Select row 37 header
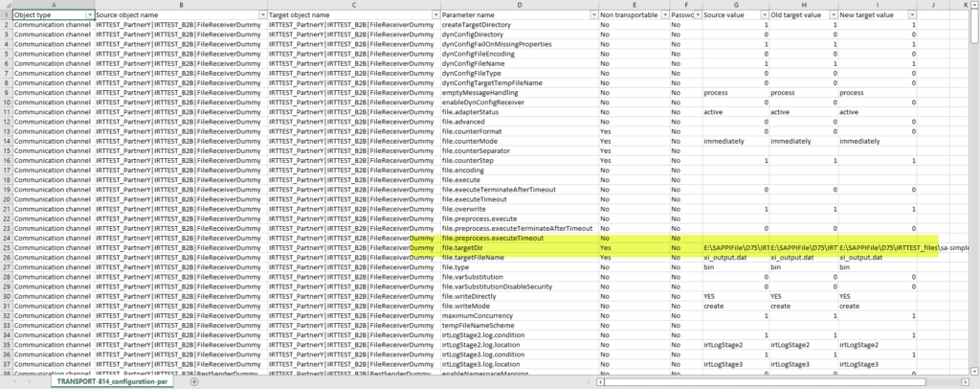 (7, 364)
